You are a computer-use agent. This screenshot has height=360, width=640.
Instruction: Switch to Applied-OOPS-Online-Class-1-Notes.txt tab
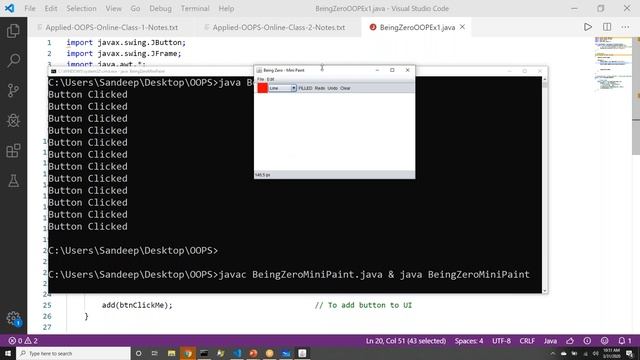(111, 27)
